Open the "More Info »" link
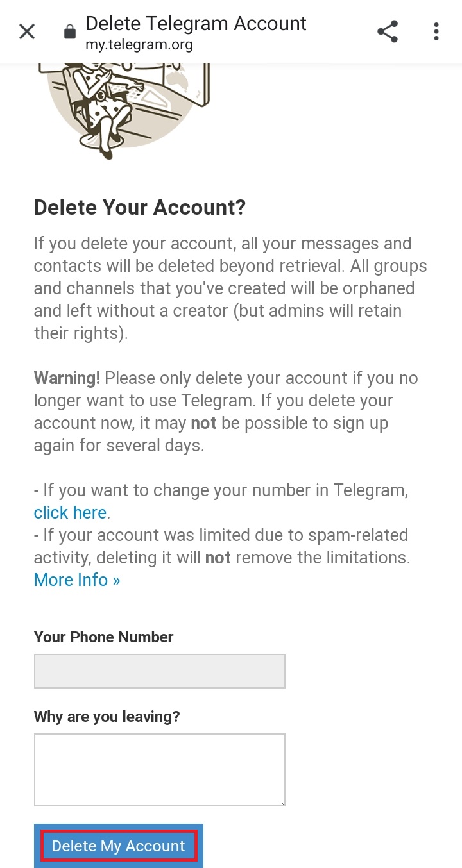Viewport: 462px width, 868px height. click(77, 580)
